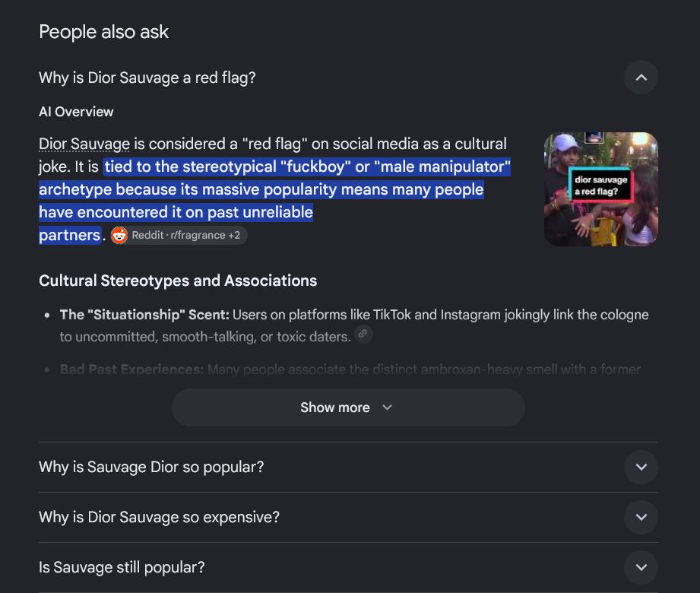Click the 'Why is Dior Sauvage a red flag?' title
The width and height of the screenshot is (700, 593).
pos(147,78)
